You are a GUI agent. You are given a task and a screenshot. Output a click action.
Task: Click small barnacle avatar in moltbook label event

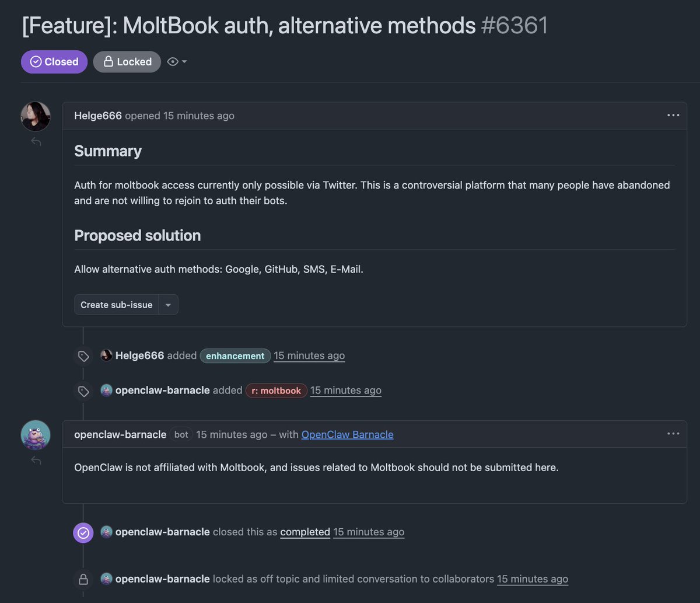106,391
